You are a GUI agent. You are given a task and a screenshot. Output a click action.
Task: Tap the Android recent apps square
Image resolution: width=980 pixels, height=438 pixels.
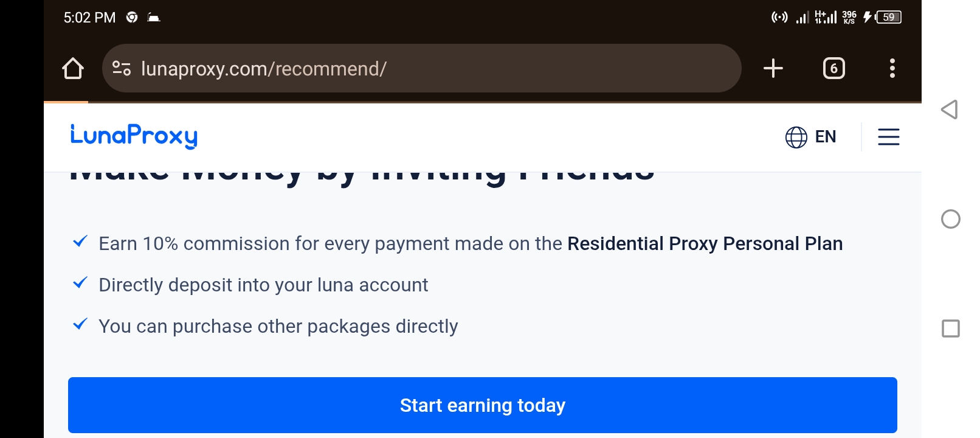tap(950, 328)
